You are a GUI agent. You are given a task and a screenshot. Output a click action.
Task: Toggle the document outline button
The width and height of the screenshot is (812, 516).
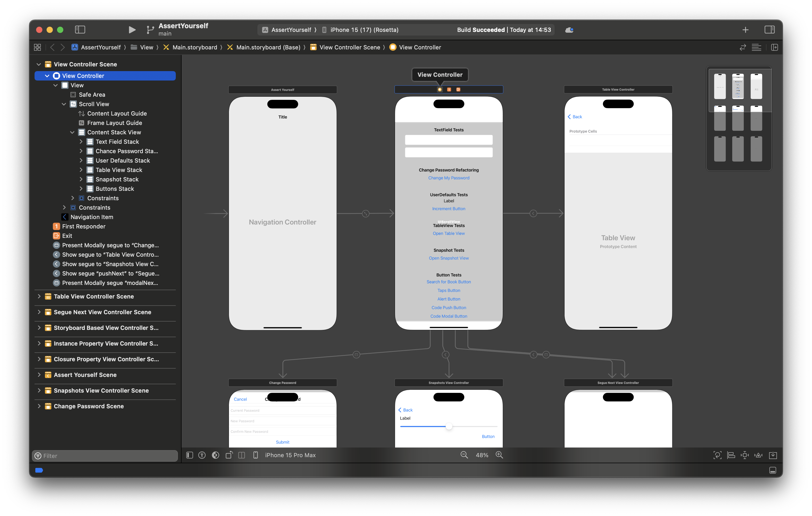click(x=189, y=455)
